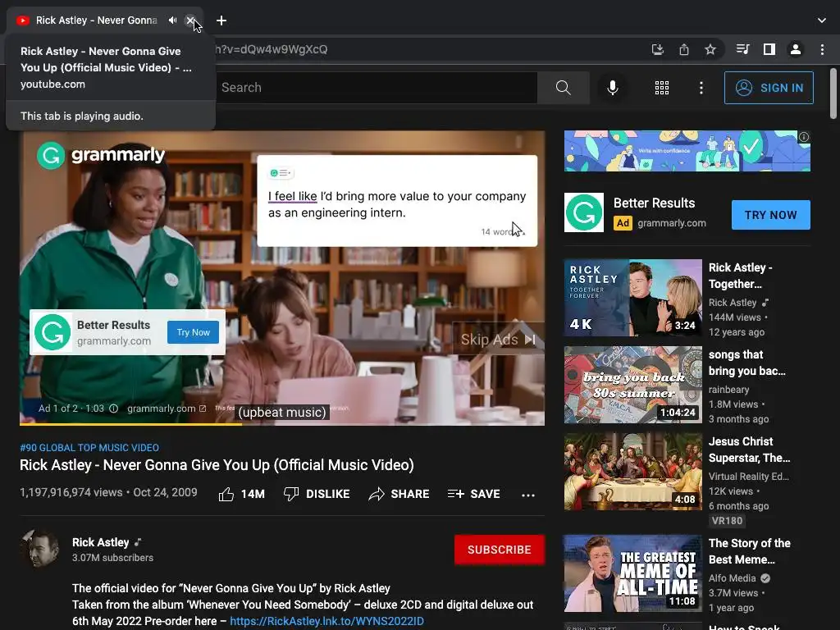This screenshot has height=630, width=840.
Task: Click the SHARE button
Action: pyautogui.click(x=399, y=494)
